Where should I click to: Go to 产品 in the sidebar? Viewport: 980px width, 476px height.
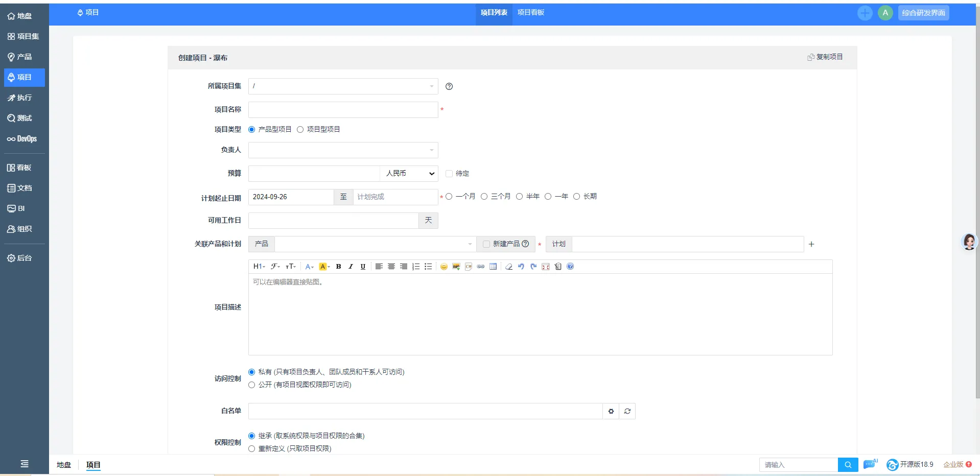click(24, 57)
